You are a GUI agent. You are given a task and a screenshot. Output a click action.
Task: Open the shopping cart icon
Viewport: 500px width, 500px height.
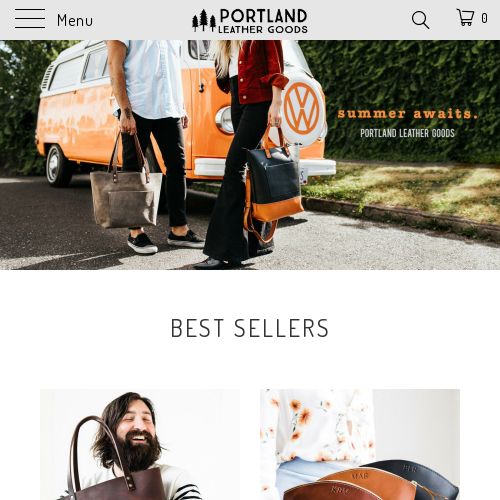pos(465,17)
